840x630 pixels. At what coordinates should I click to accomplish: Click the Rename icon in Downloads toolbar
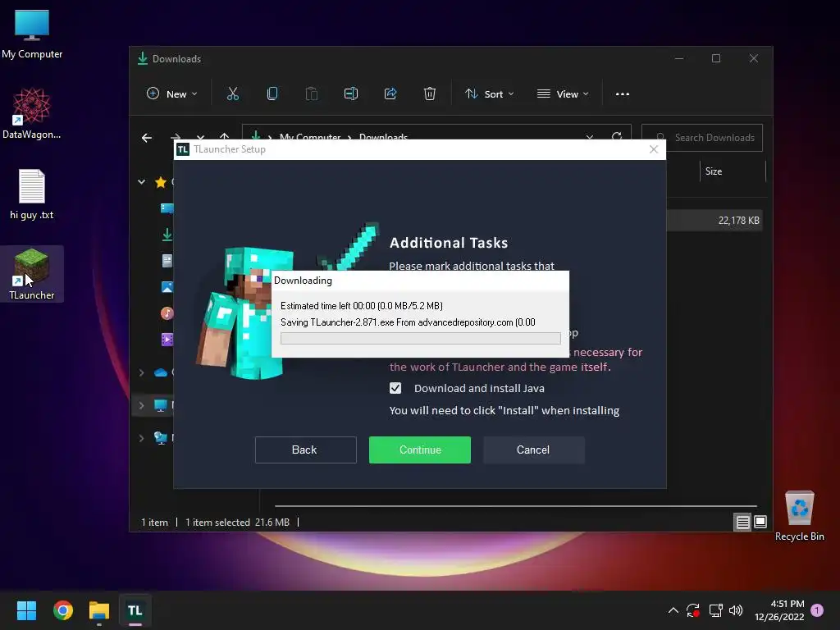point(351,94)
